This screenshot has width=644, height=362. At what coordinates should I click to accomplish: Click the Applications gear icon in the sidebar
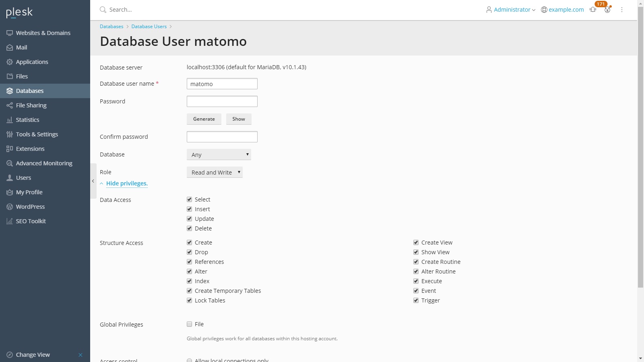tap(10, 62)
